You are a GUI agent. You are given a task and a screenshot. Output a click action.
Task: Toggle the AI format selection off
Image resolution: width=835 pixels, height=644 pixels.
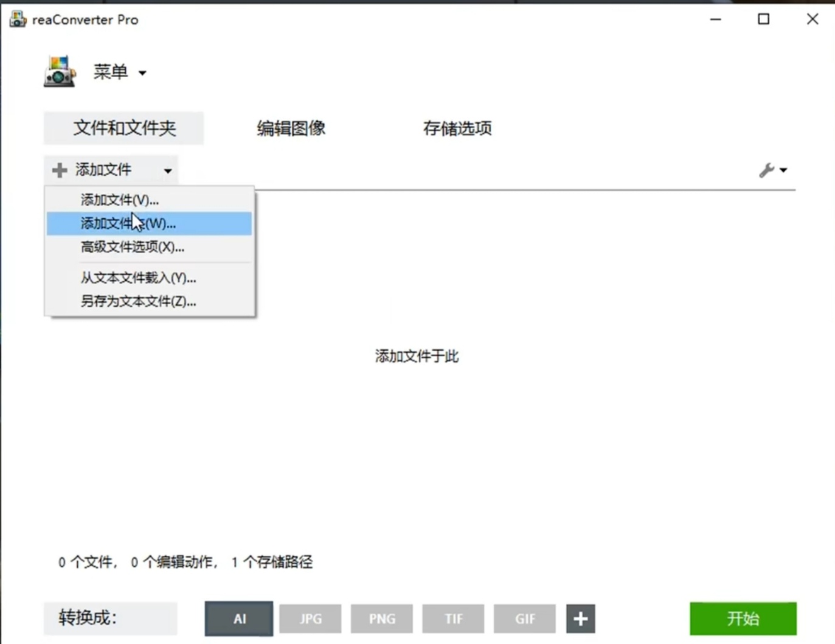tap(238, 618)
